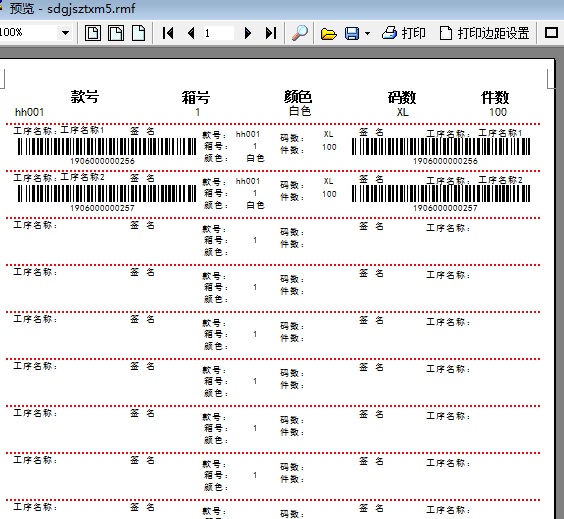Viewport: 564px width, 519px height.
Task: Open a report file with folder icon
Action: pyautogui.click(x=328, y=33)
